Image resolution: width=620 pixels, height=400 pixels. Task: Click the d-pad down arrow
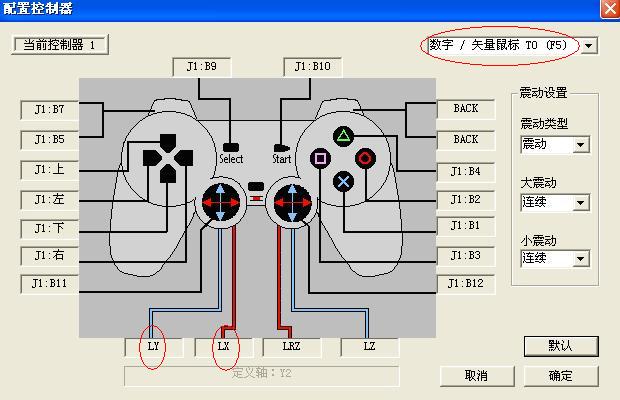[168, 174]
